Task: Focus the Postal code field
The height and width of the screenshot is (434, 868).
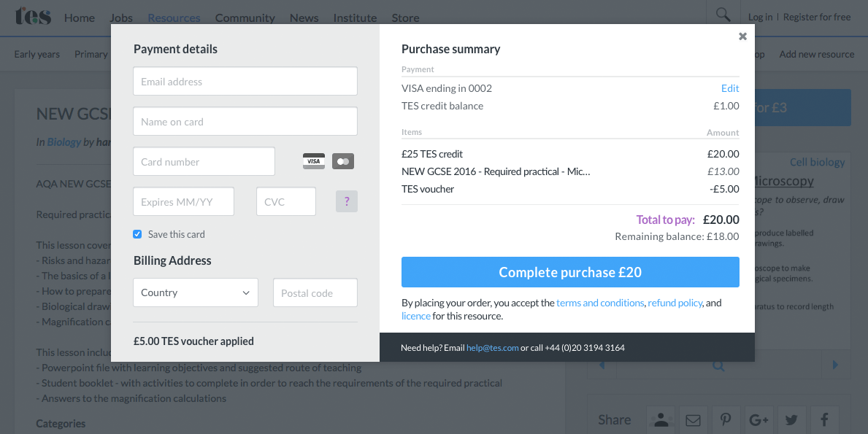Action: click(x=315, y=292)
